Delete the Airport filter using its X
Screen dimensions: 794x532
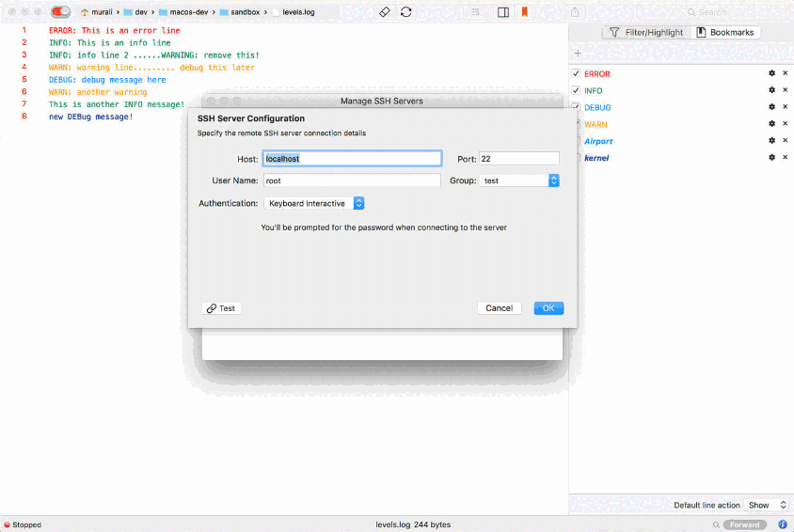785,141
